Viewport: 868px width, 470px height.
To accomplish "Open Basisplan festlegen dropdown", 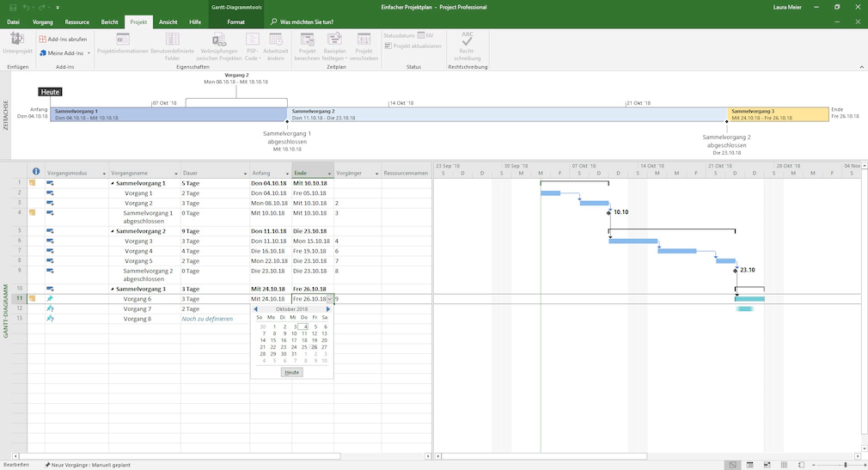I will point(334,46).
